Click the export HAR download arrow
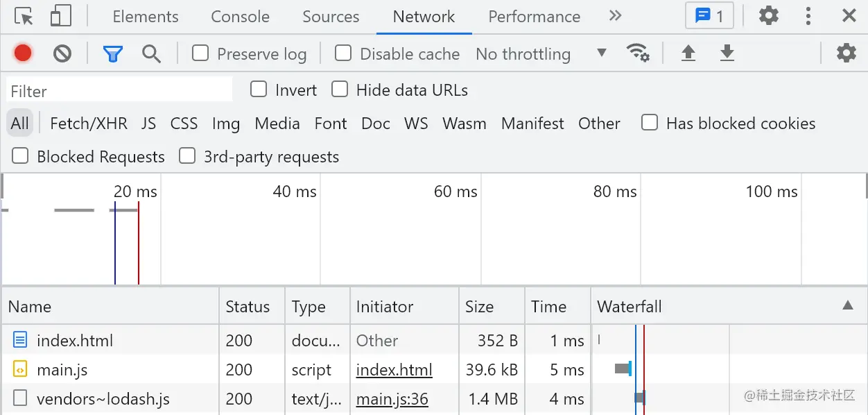The image size is (868, 415). (727, 53)
